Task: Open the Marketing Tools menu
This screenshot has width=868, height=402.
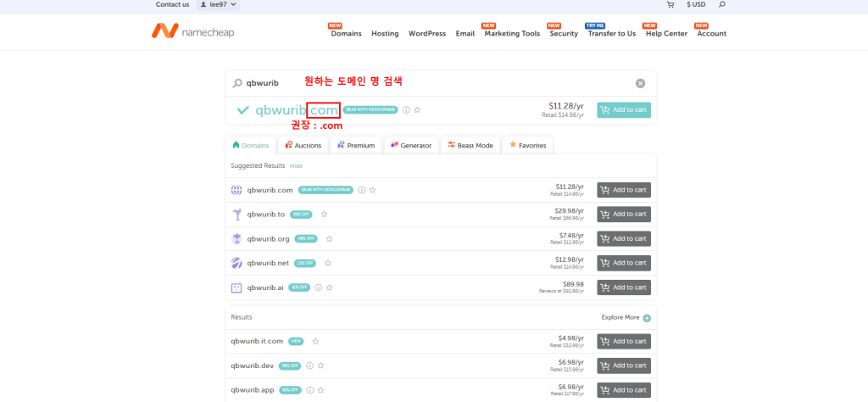Action: [x=512, y=33]
